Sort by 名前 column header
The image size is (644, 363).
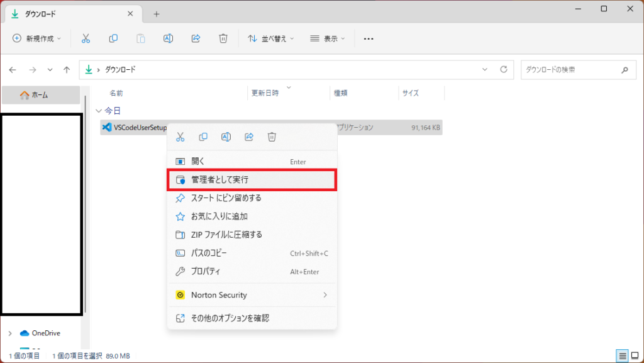pos(116,93)
